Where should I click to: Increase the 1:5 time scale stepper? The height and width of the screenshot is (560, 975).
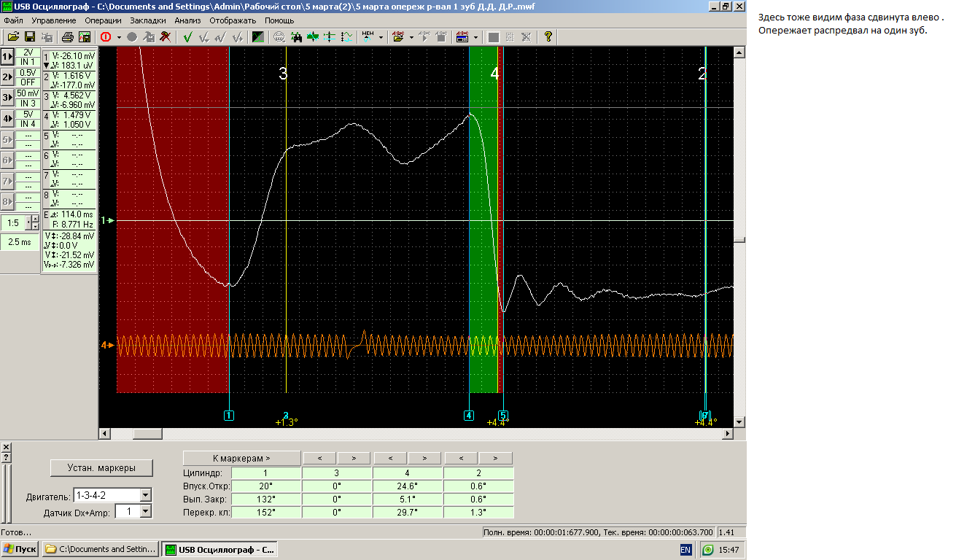point(35,219)
